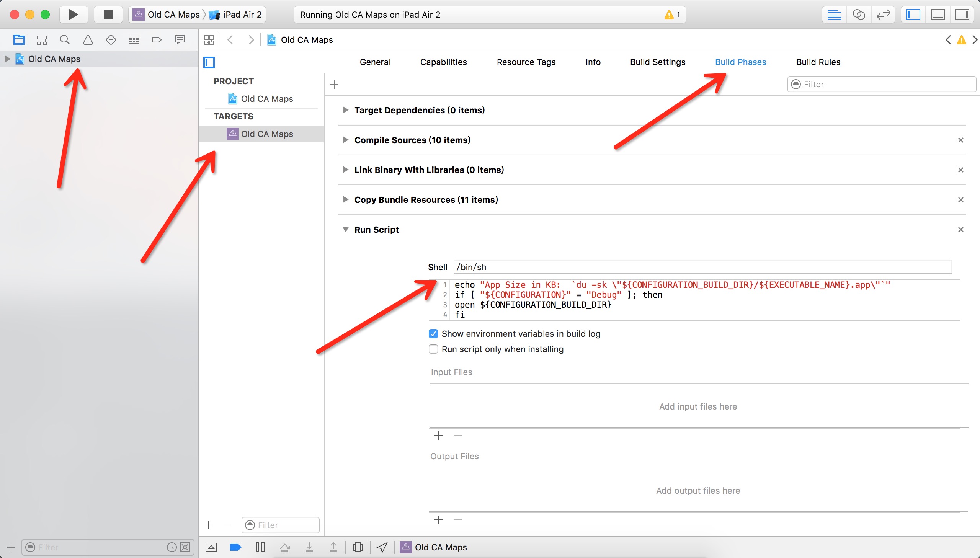Click the Simulate Location arrow icon
980x558 pixels.
(382, 547)
